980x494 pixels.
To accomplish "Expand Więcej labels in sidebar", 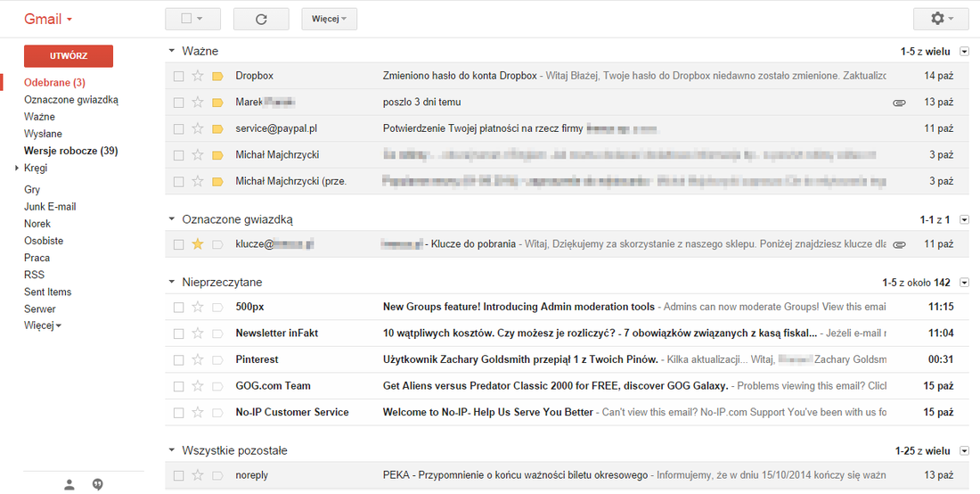I will tap(43, 325).
